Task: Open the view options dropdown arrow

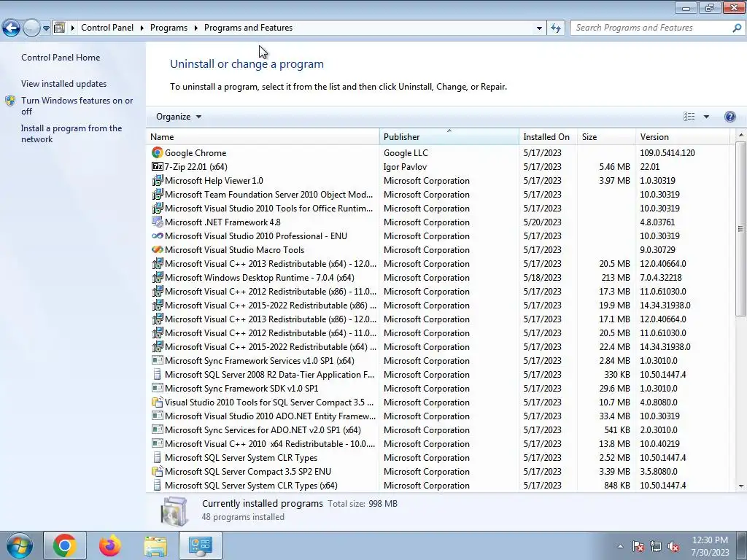Action: click(x=706, y=117)
